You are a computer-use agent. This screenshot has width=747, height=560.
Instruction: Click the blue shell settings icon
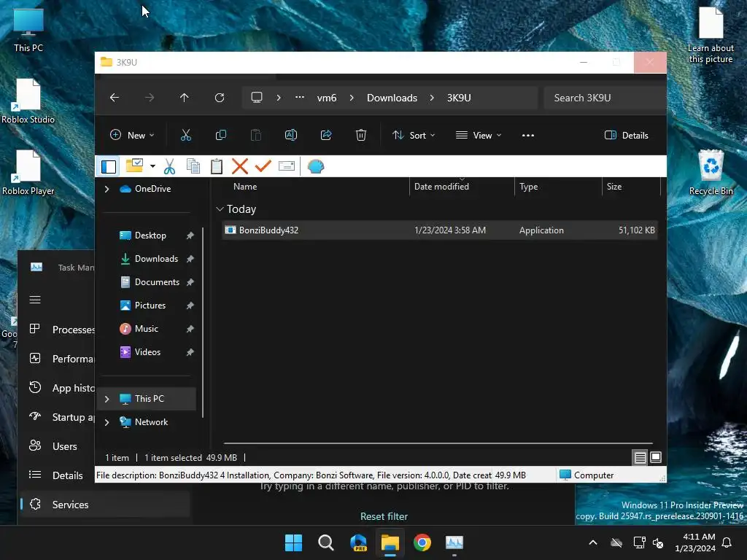(x=315, y=166)
